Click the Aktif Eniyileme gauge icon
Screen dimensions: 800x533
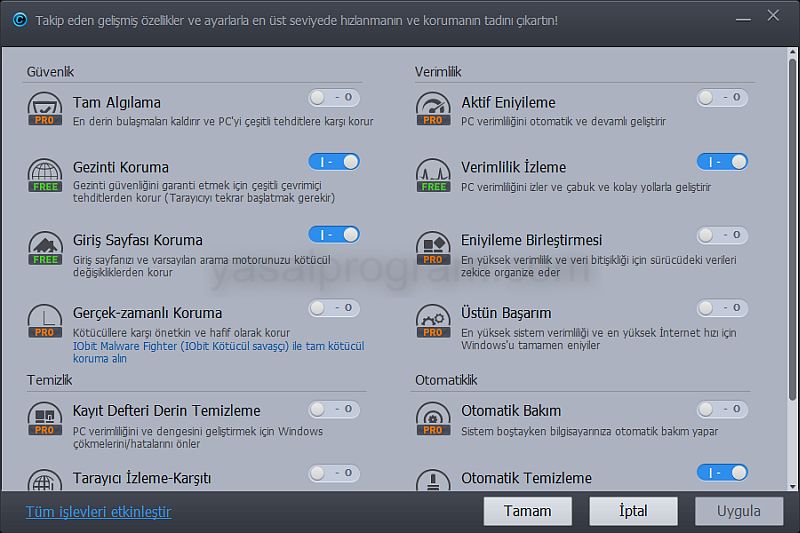[x=433, y=109]
